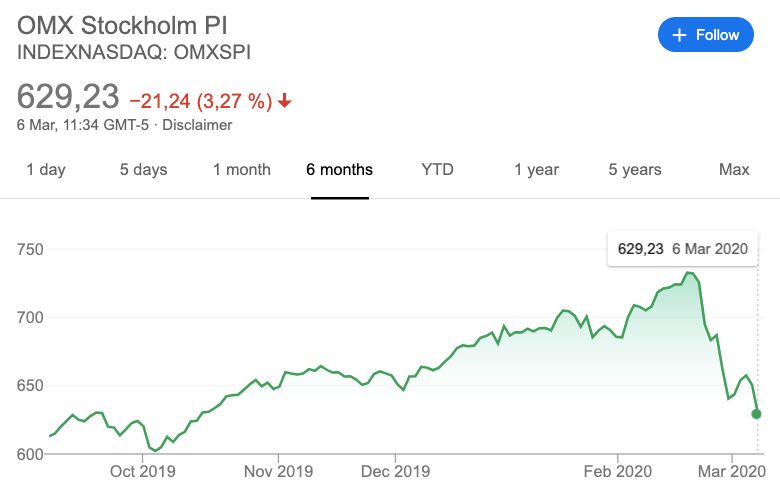
Task: Click the plus icon in Follow button
Action: click(680, 35)
